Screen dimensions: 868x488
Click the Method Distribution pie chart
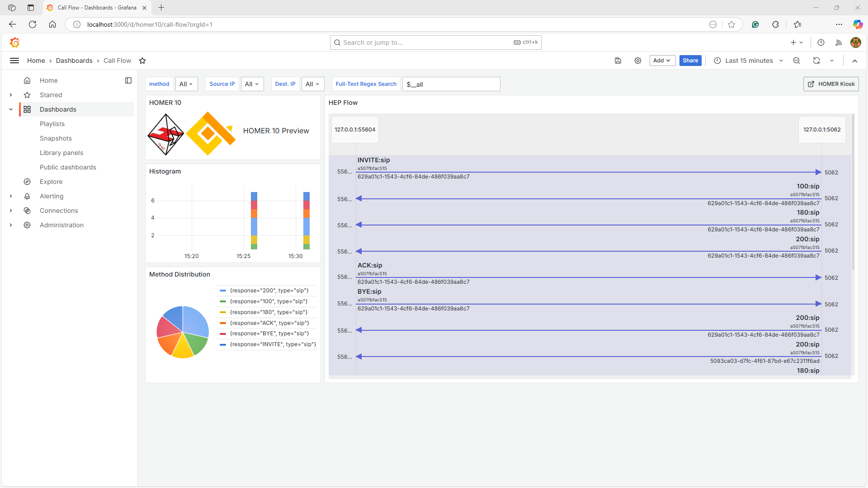pyautogui.click(x=182, y=332)
